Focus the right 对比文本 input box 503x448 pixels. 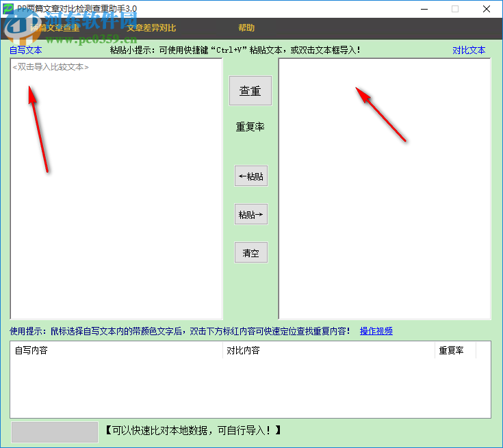385,189
